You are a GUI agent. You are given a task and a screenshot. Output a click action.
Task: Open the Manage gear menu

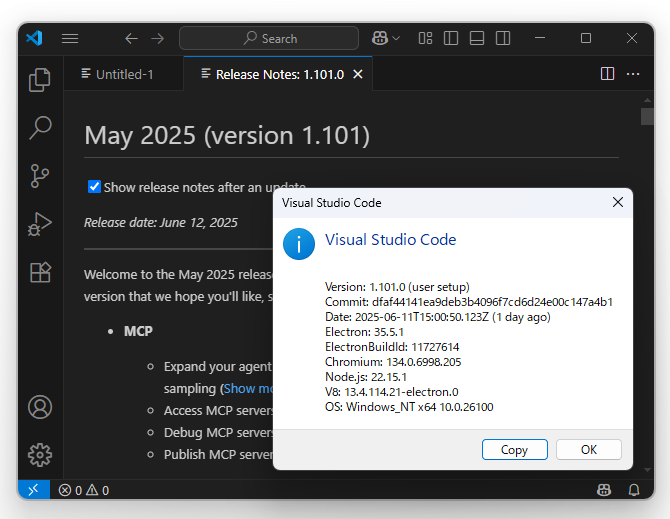pos(40,455)
